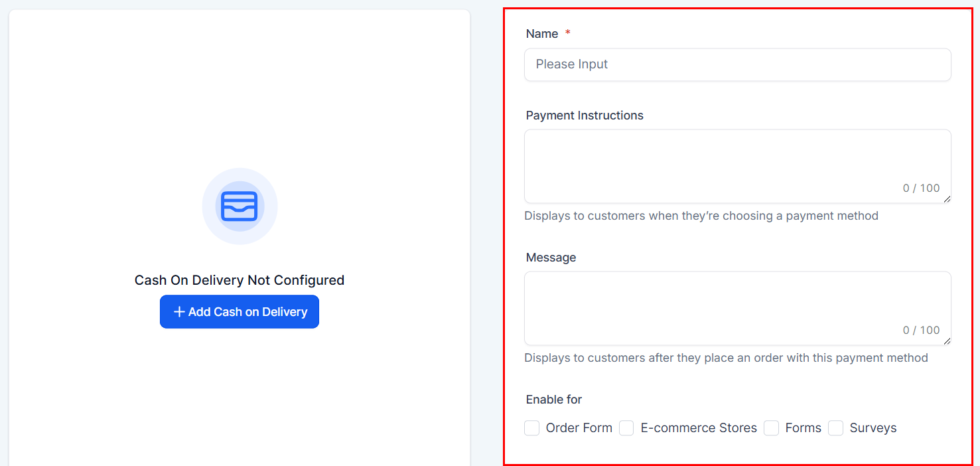980x466 pixels.
Task: Enable the Order Form checkbox
Action: point(531,428)
